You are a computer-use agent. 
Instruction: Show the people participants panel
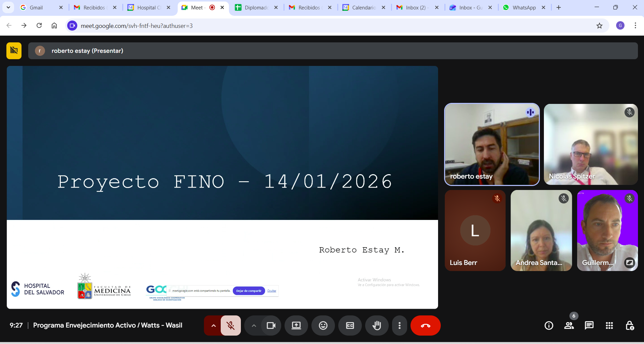point(569,326)
